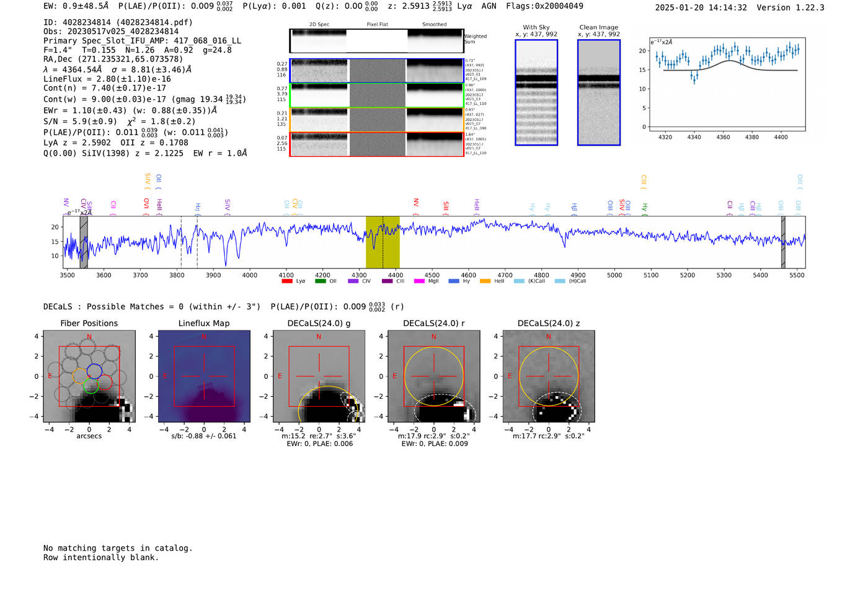Click the 4360 tick in line fit plot
The width and height of the screenshot is (868, 591).
tap(723, 137)
